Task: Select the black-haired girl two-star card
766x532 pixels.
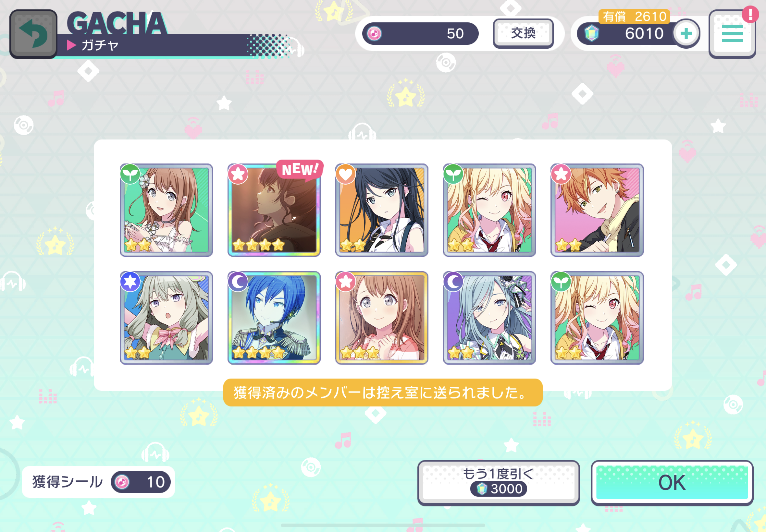Action: click(x=381, y=210)
